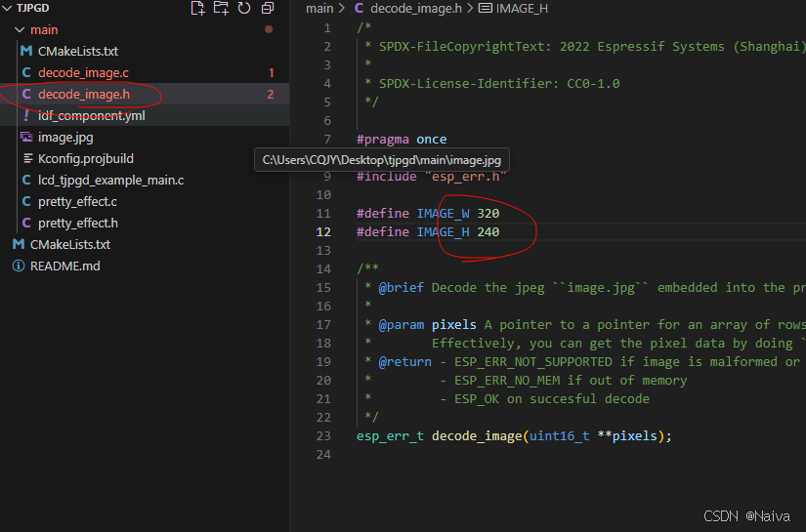
Task: Click line number 12 in the gutter
Action: coord(323,232)
